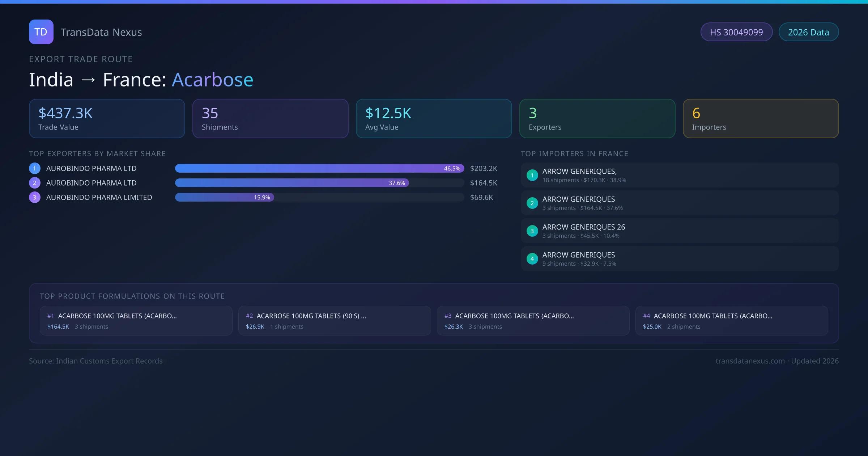Click green rank 3 importer badge
The width and height of the screenshot is (868, 456).
pos(532,231)
